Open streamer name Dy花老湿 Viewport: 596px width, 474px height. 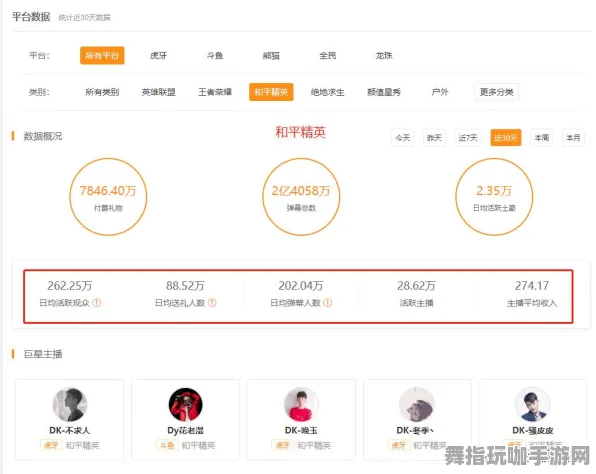click(185, 430)
